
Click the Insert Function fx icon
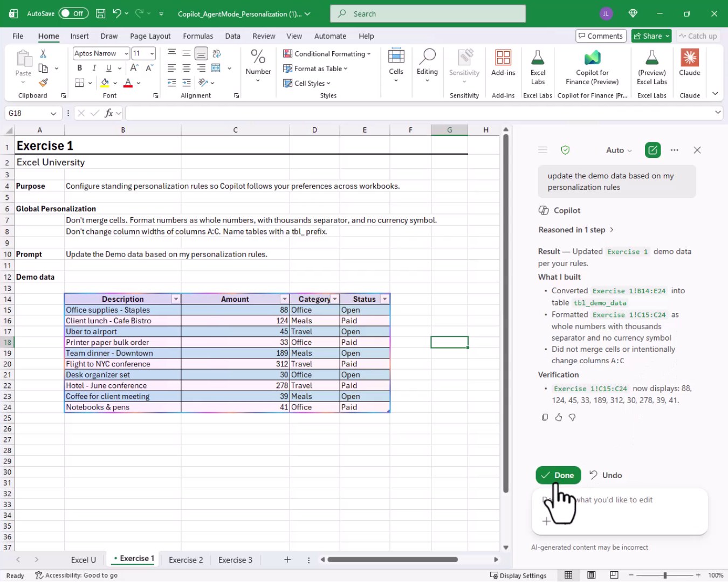(x=109, y=113)
